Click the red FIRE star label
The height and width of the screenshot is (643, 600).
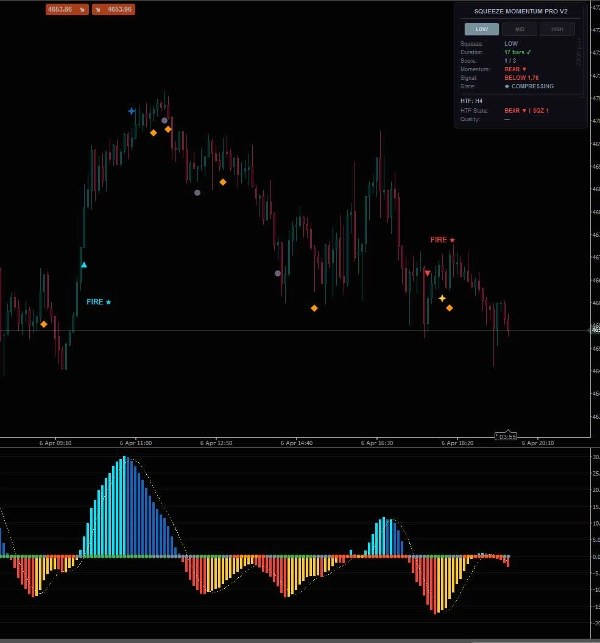click(x=442, y=240)
